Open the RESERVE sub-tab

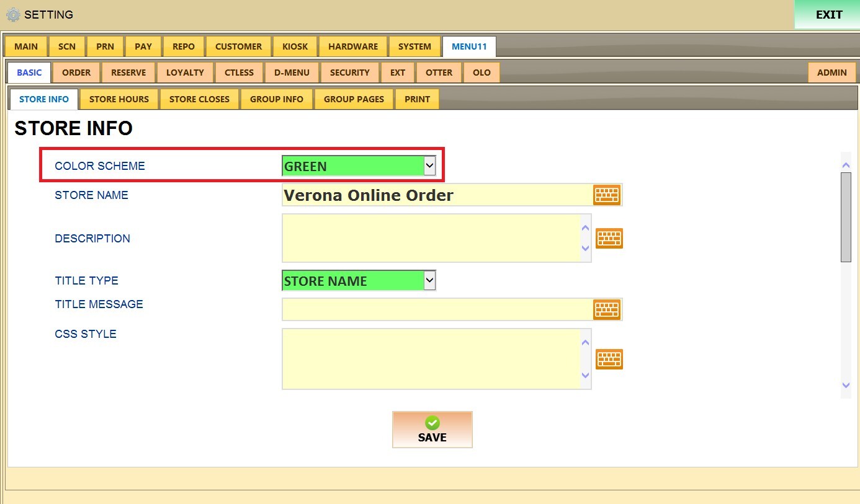[128, 73]
